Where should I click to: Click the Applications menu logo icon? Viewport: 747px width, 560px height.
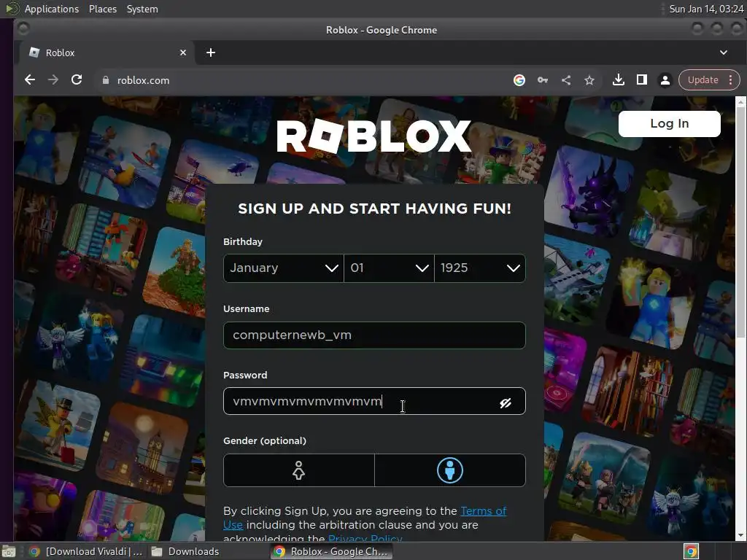12,9
